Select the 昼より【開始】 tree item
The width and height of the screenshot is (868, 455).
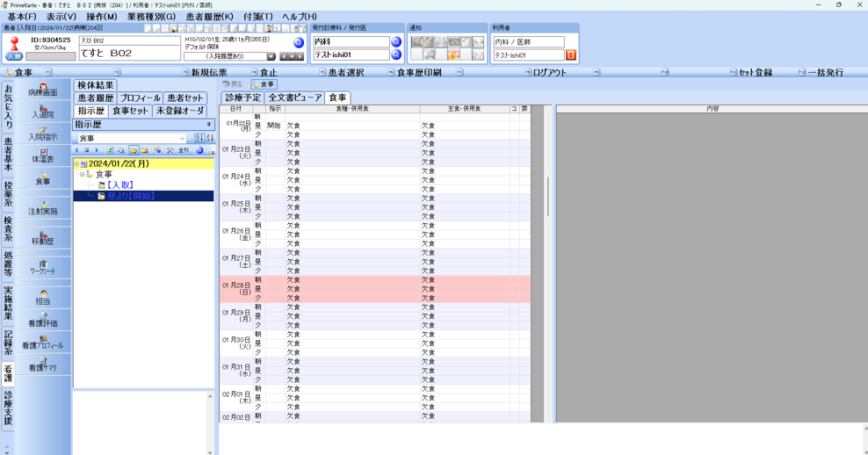coord(130,196)
